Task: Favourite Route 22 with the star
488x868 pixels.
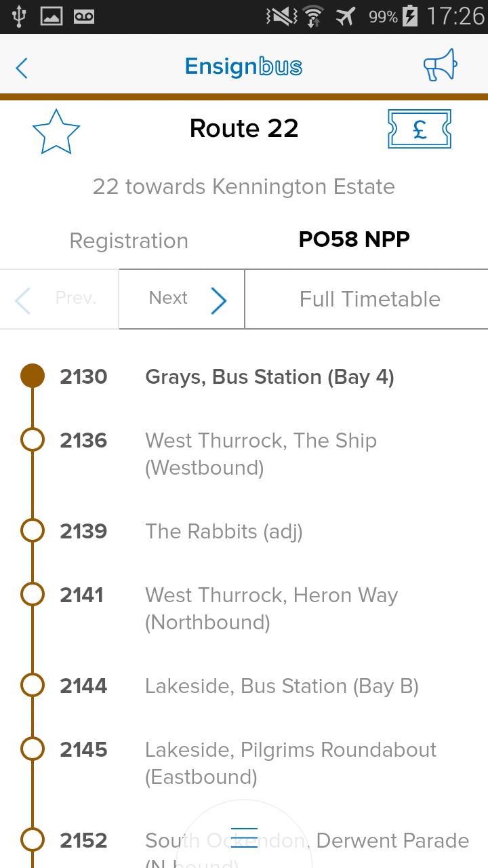Action: 56,131
